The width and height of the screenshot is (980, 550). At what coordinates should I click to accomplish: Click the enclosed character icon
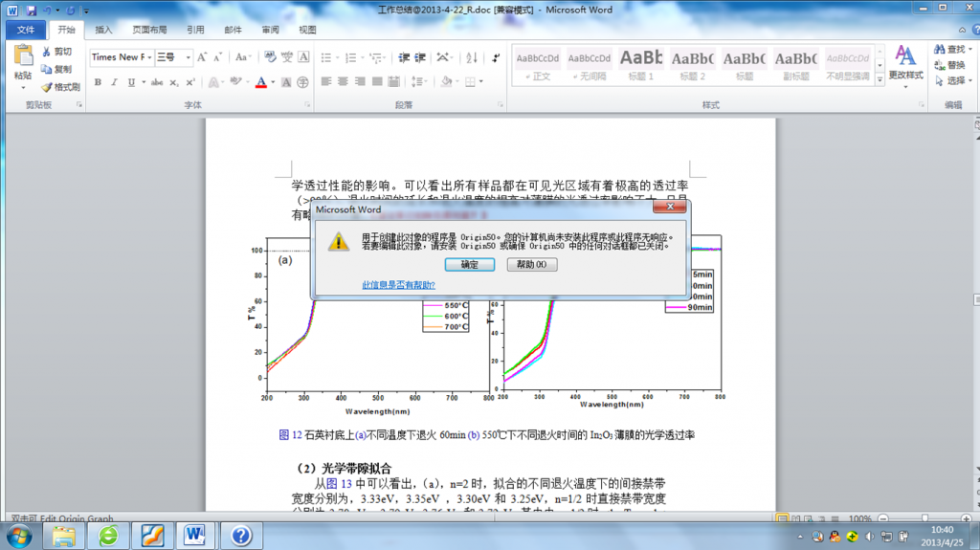(303, 82)
